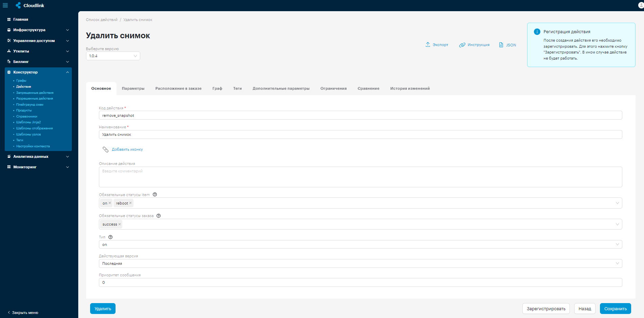
Task: Open the user avatar profile icon
Action: click(x=641, y=5)
